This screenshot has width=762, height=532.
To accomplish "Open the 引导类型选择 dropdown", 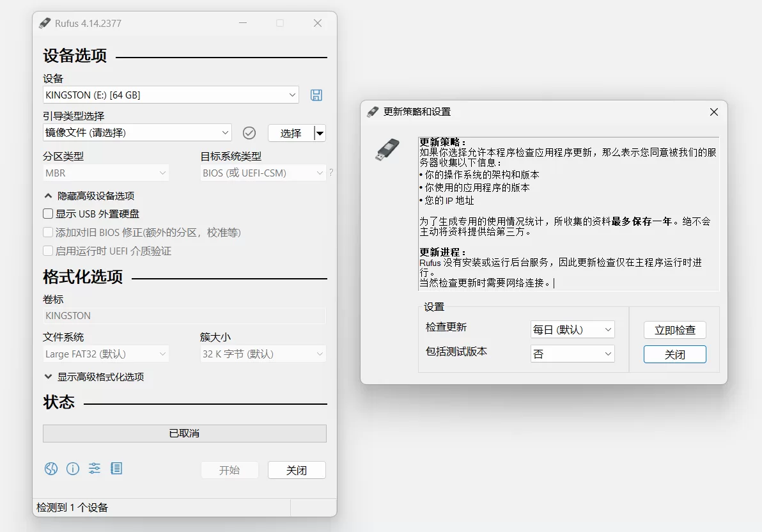I will click(137, 132).
